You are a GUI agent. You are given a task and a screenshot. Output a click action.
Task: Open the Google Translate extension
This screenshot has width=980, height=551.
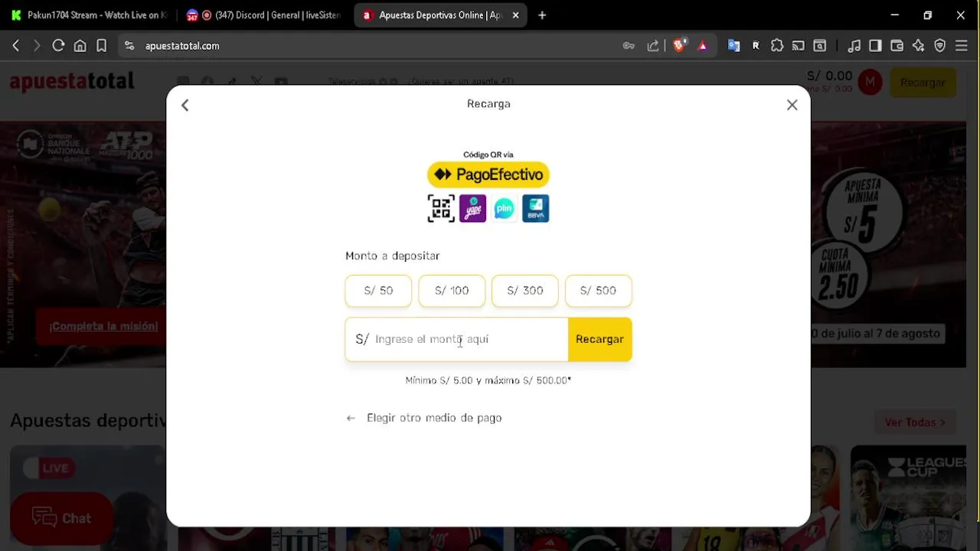734,46
